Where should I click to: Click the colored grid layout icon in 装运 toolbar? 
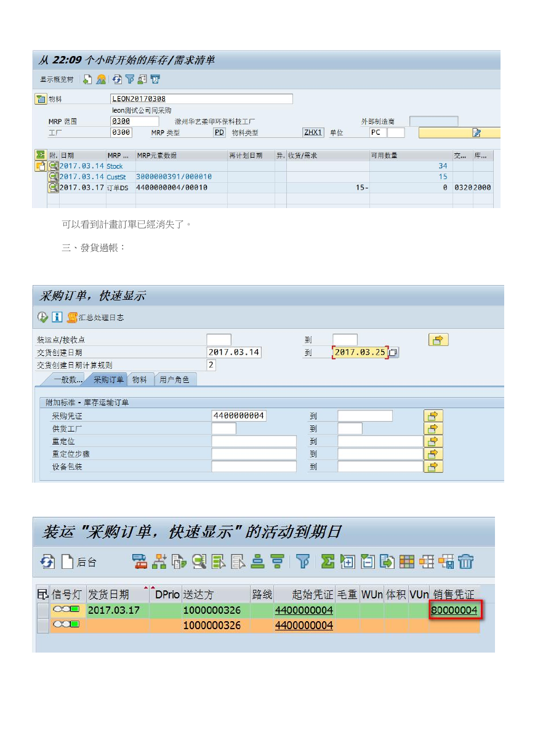coord(407,561)
